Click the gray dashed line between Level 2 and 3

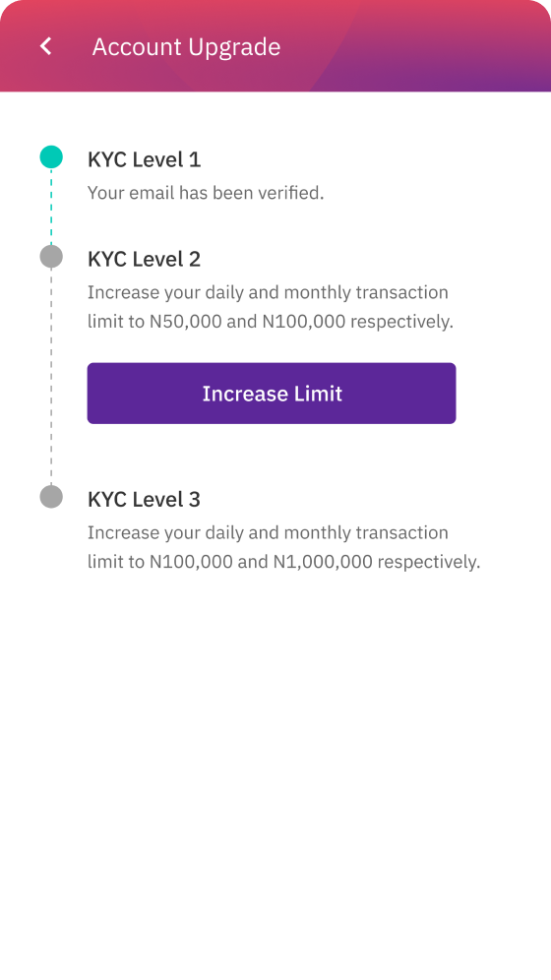click(51, 376)
